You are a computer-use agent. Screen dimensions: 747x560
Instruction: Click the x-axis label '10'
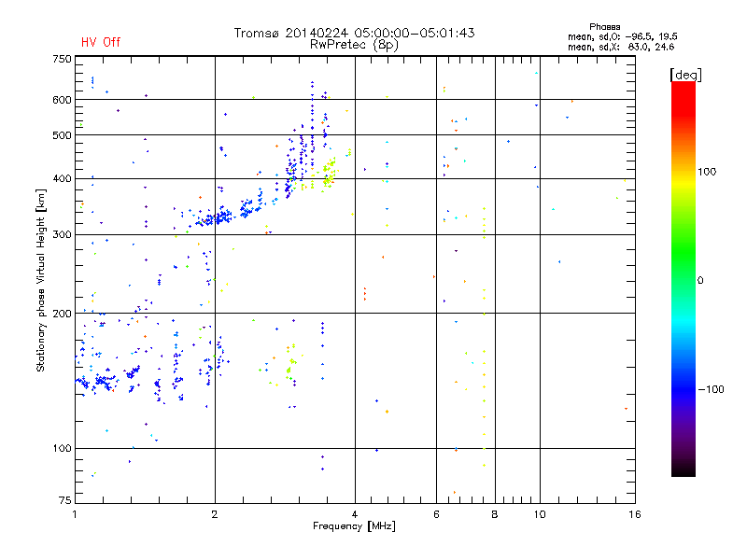coord(540,514)
